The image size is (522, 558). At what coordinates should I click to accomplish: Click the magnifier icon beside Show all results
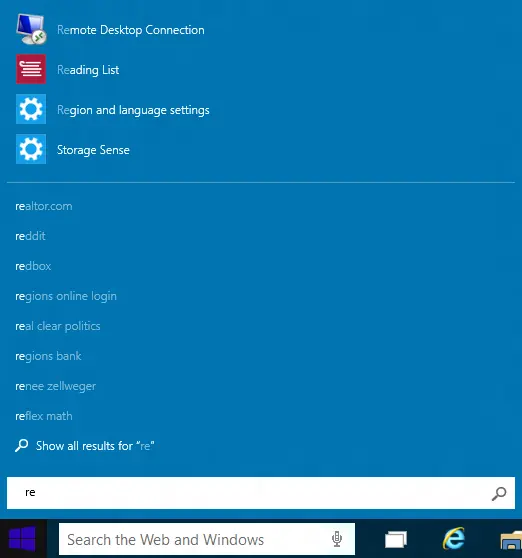tap(21, 445)
